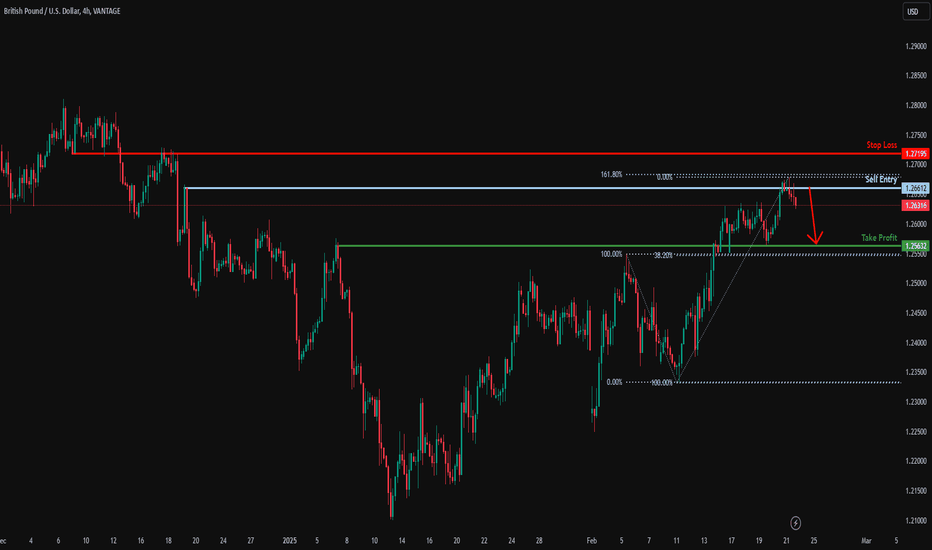Click the 1.22500 price axis label

tap(916, 432)
